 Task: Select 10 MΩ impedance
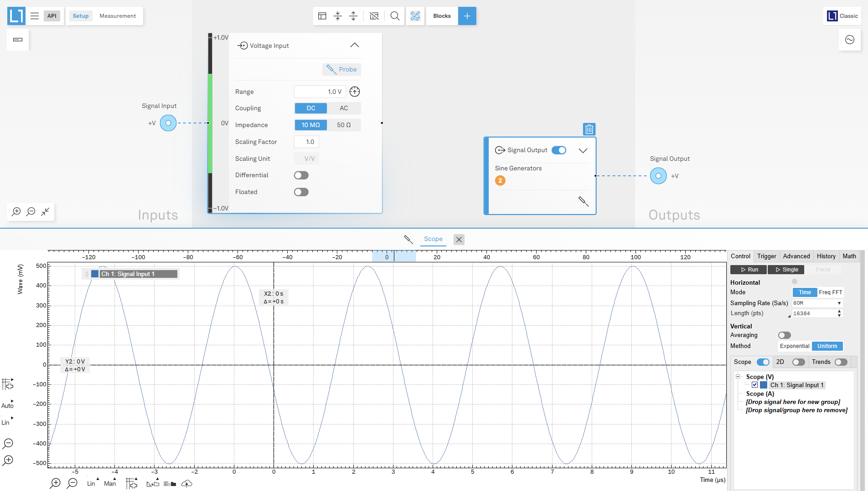(x=311, y=125)
